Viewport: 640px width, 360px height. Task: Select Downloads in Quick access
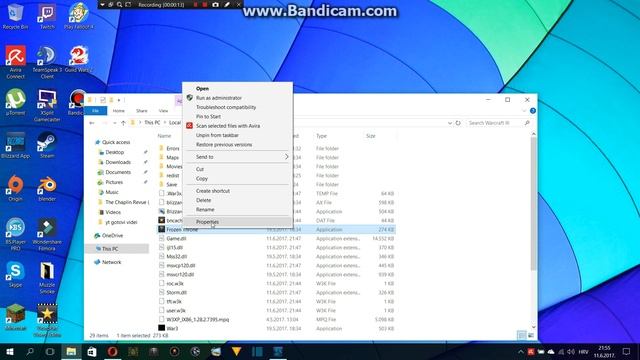118,162
